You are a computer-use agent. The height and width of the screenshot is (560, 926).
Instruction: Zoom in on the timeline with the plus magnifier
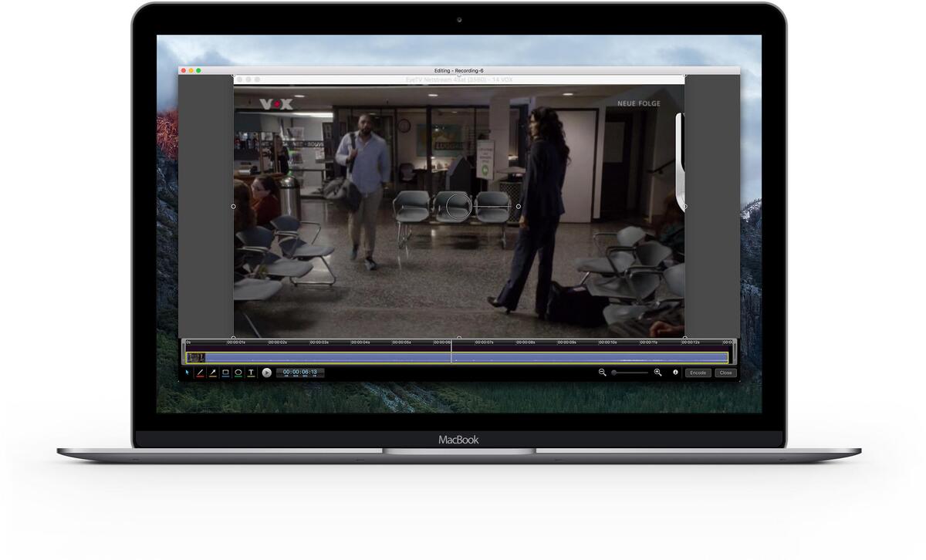coord(657,373)
